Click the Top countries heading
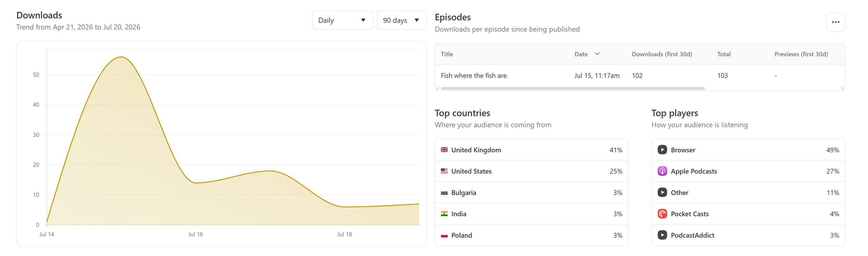The width and height of the screenshot is (868, 256). click(462, 113)
